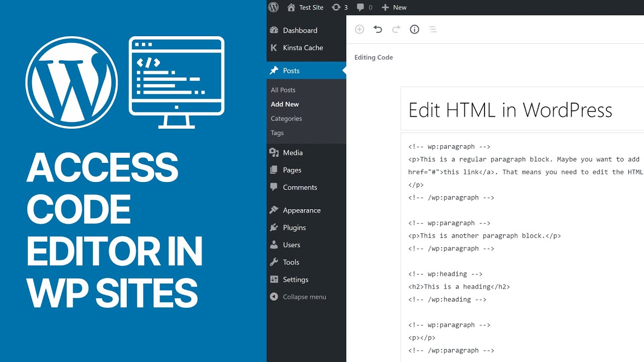Screen dimensions: 644x362
Task: Undo the last edit
Action: coord(378,30)
